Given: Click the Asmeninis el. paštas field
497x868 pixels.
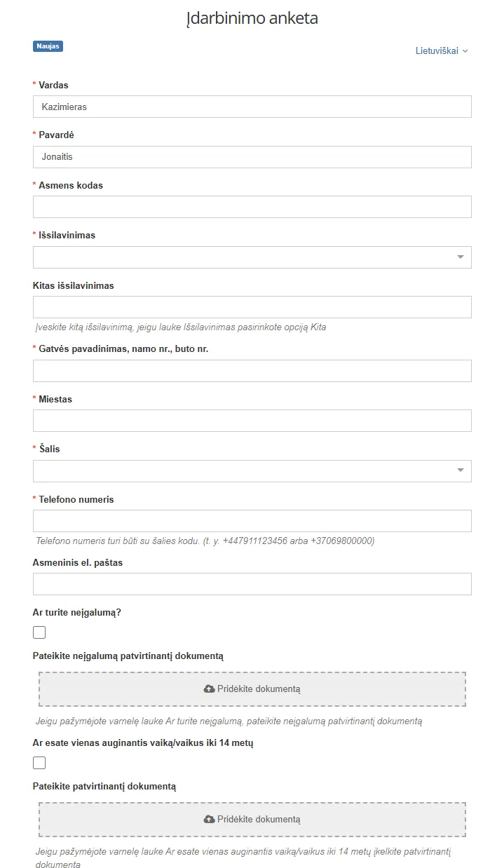Looking at the screenshot, I should click(x=252, y=583).
